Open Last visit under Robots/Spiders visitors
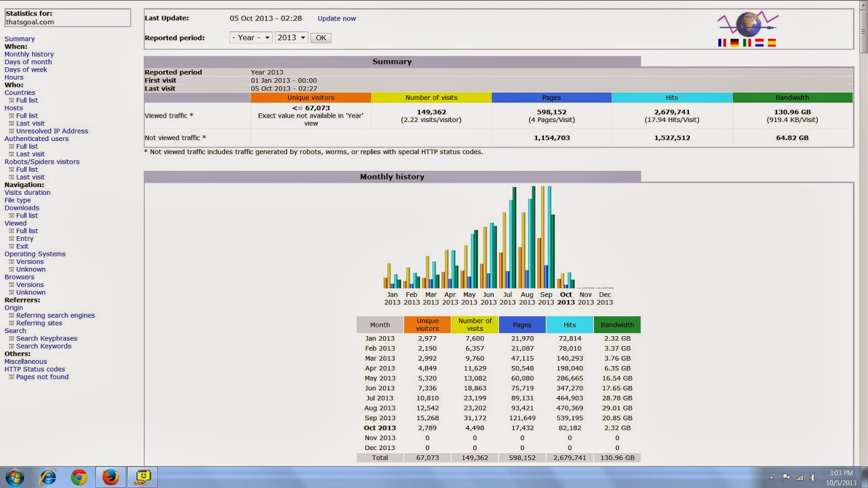 [30, 177]
